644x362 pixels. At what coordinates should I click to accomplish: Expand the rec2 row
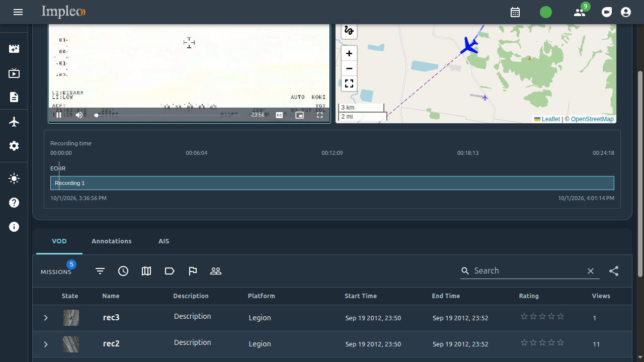pyautogui.click(x=46, y=344)
